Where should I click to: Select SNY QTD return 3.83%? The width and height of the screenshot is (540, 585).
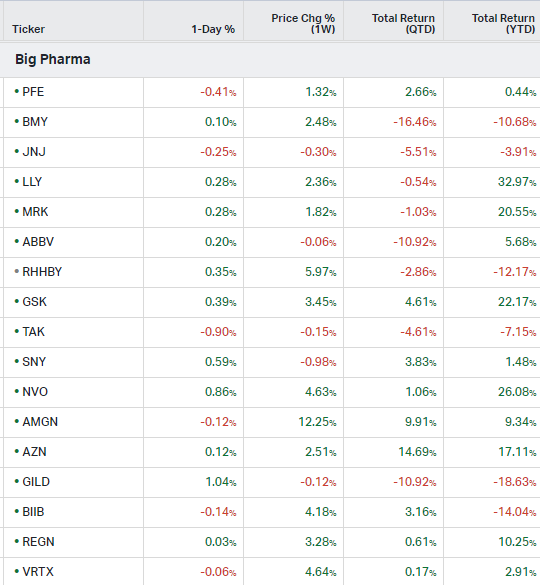(x=421, y=362)
